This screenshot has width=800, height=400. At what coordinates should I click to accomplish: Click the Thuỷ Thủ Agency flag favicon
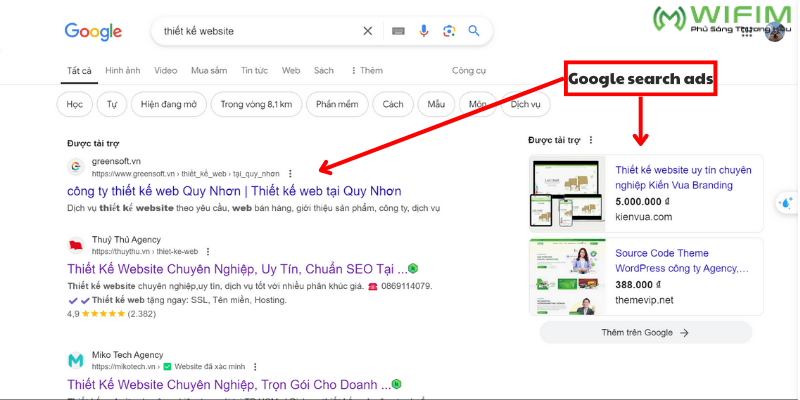(76, 245)
